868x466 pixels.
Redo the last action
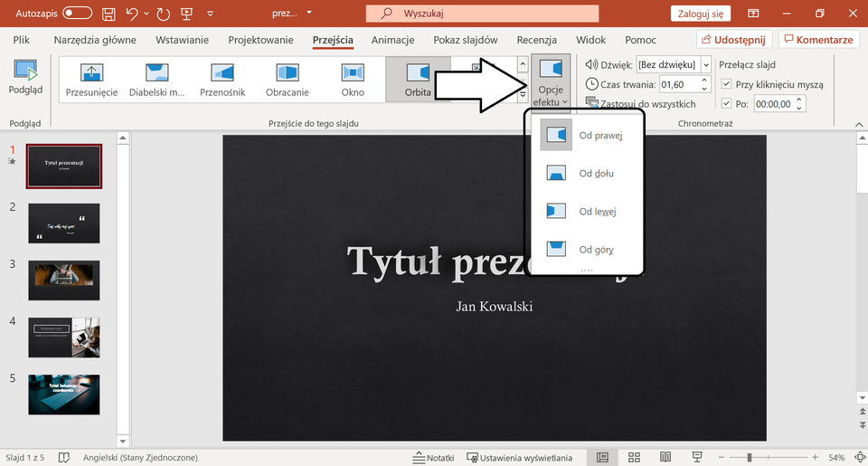click(x=163, y=14)
